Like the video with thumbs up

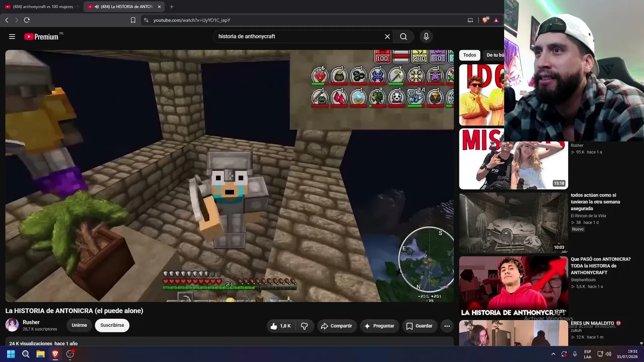pos(280,326)
